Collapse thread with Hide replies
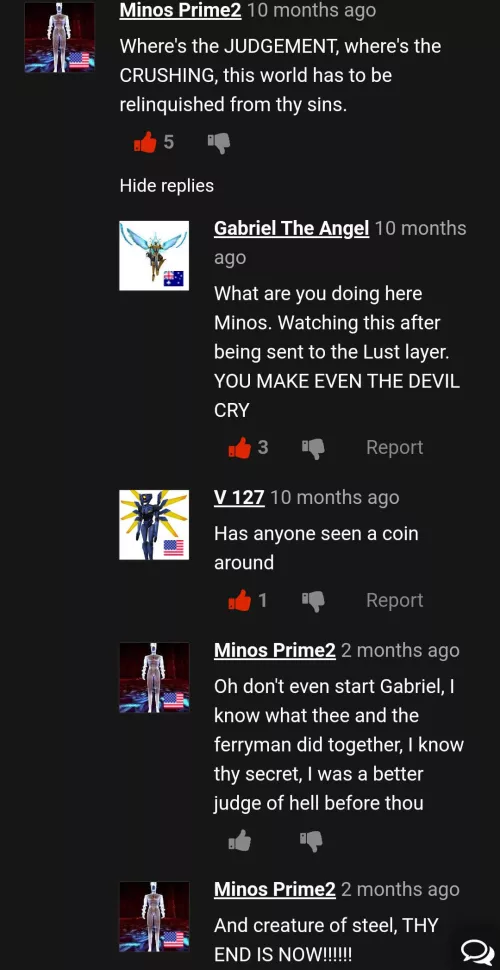The height and width of the screenshot is (970, 500). click(166, 186)
